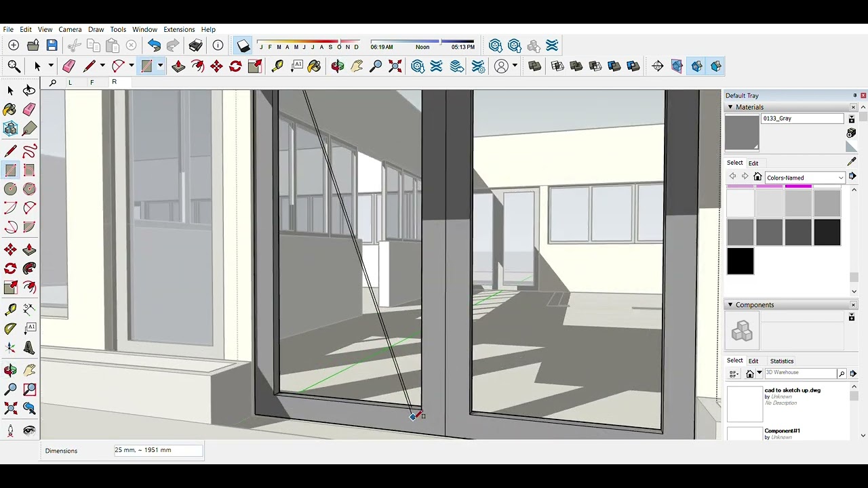Undo the last action with blue arrow

coord(154,45)
